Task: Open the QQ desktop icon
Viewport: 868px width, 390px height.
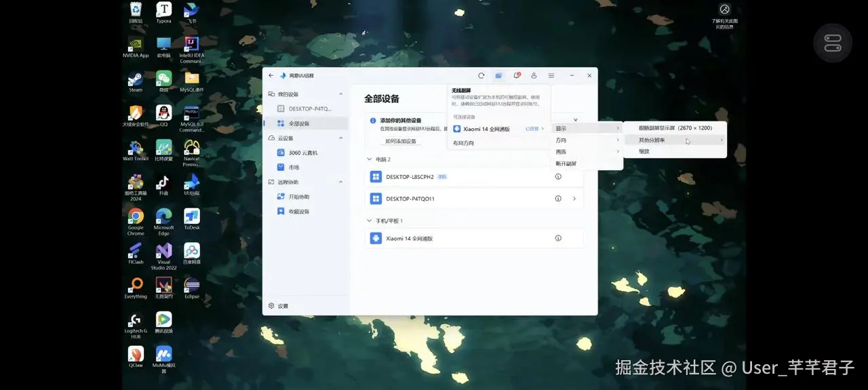Action: (163, 116)
